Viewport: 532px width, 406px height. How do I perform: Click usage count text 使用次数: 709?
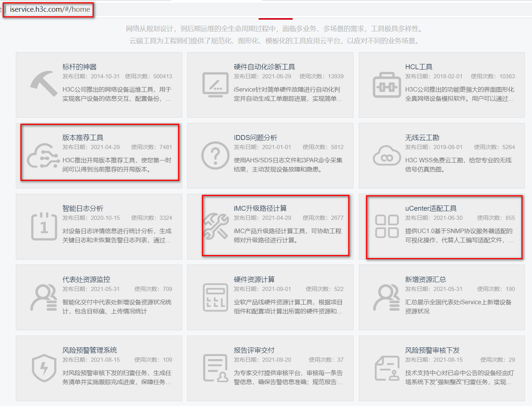coord(153,289)
